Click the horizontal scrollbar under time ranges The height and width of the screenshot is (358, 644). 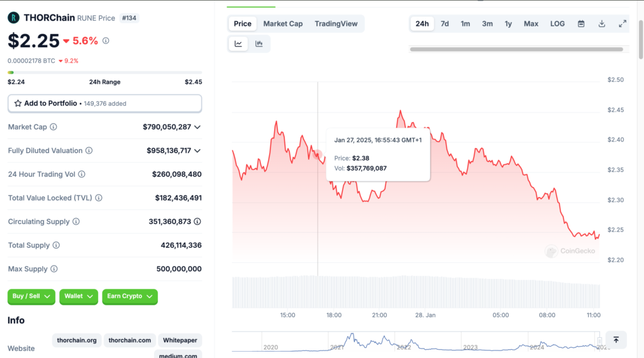click(x=516, y=49)
